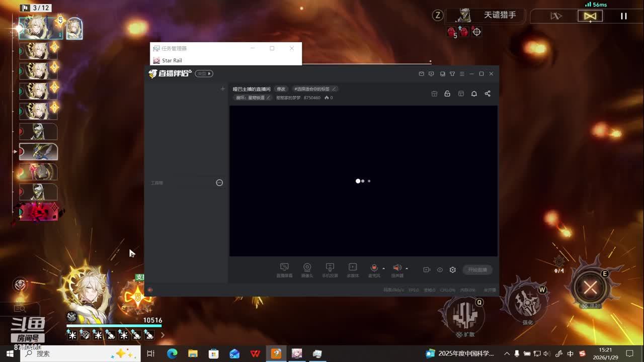Click 开始直播 to start streaming
Viewport: 644px width, 362px height.
(x=477, y=270)
